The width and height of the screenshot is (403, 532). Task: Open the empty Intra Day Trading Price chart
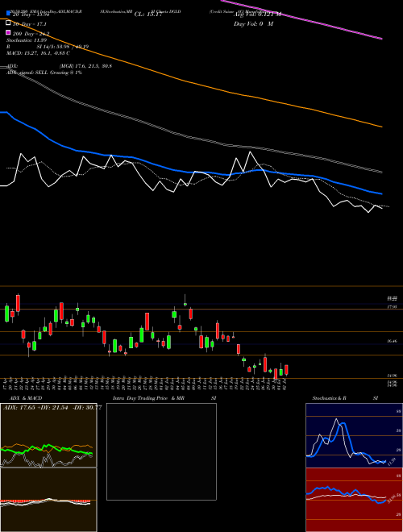click(x=161, y=451)
